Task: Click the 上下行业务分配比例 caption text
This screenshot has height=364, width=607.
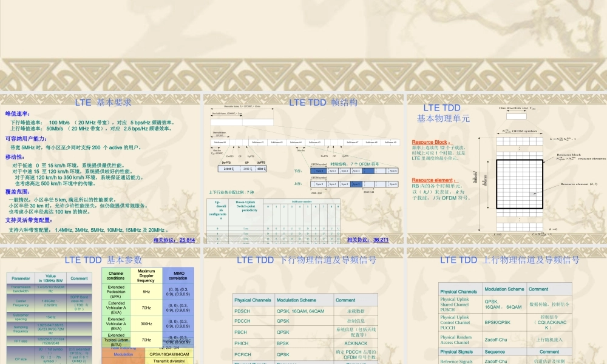Action: point(231,192)
